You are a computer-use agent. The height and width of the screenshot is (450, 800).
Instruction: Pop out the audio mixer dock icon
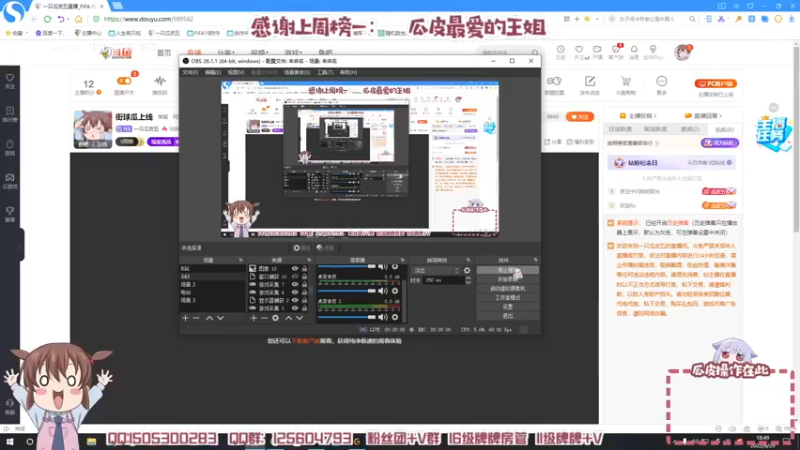403,260
